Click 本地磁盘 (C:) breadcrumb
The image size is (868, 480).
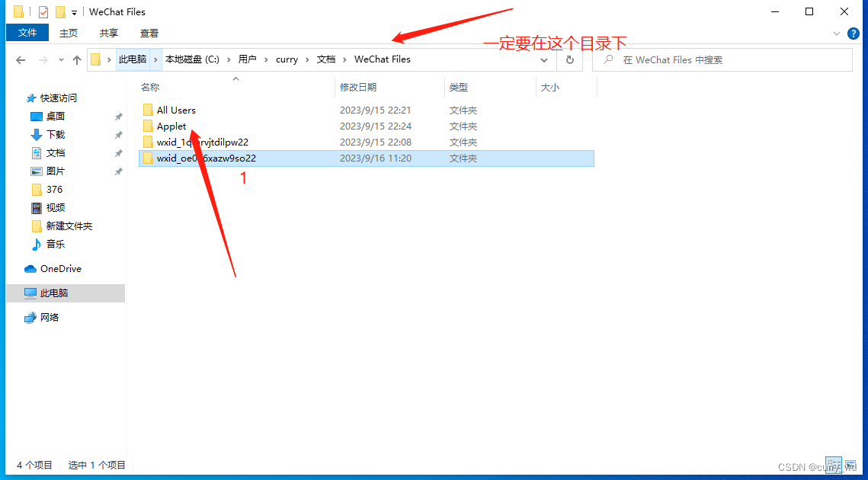(x=192, y=59)
